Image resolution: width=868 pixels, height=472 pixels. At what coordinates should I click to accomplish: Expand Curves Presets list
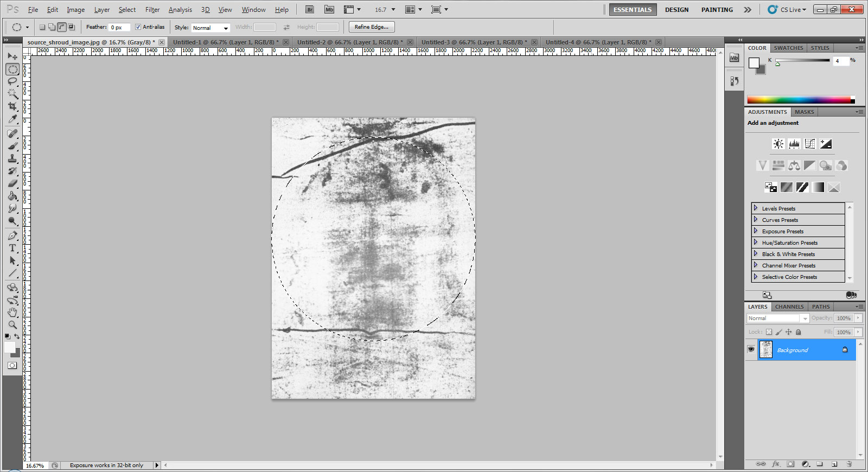point(755,220)
